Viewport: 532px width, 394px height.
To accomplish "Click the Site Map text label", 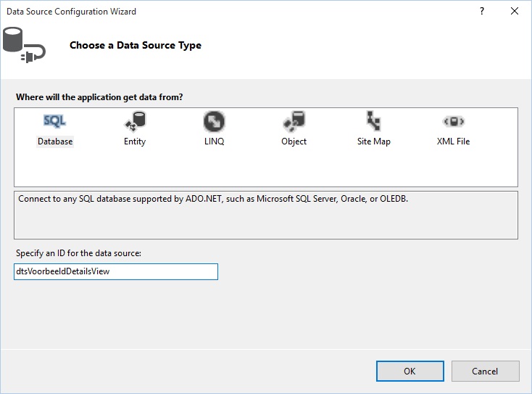I will tap(373, 141).
